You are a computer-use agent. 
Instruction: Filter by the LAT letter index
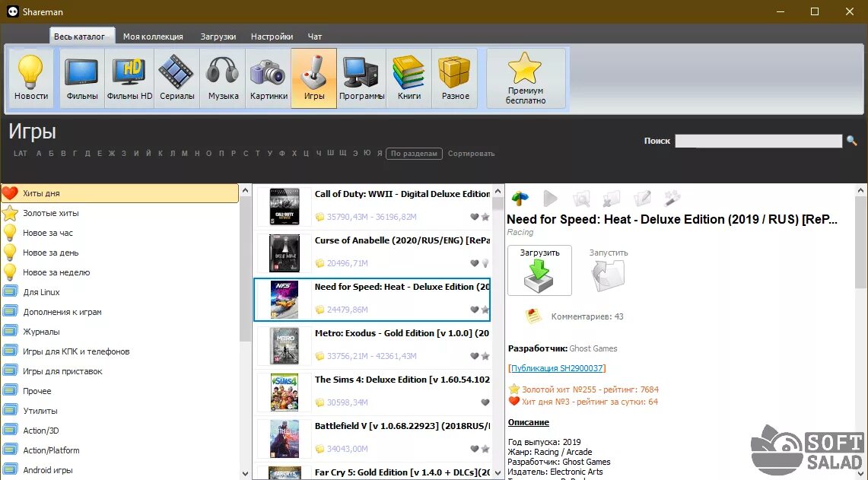(21, 154)
